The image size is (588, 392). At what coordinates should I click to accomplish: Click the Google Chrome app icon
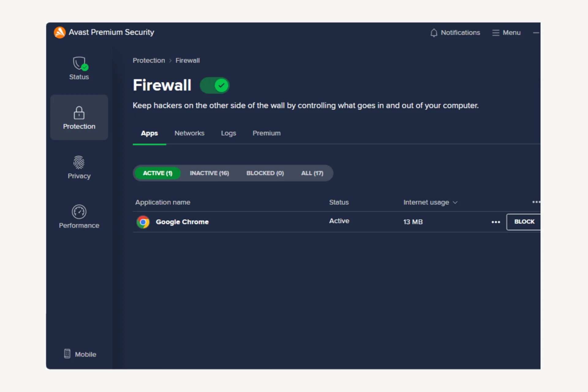pos(143,222)
